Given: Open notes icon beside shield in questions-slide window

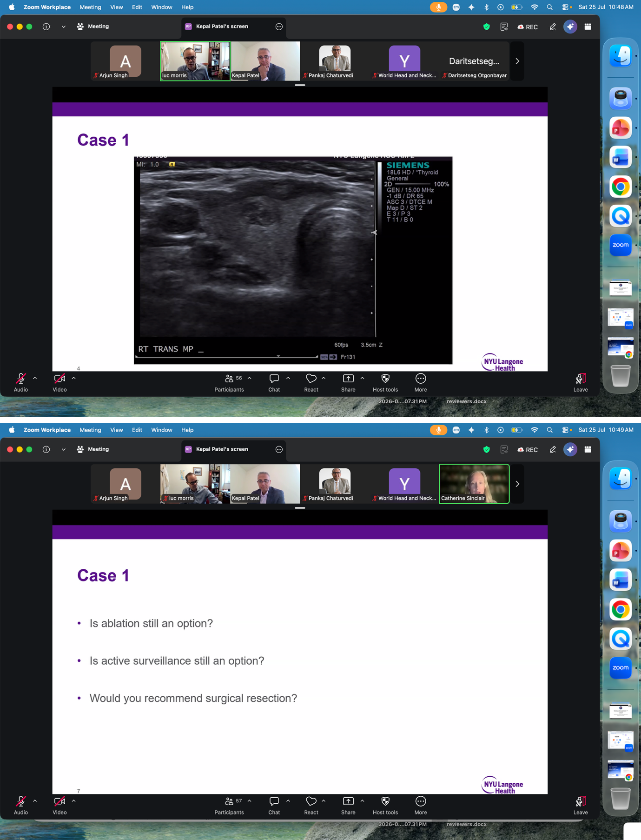Looking at the screenshot, I should pyautogui.click(x=504, y=450).
